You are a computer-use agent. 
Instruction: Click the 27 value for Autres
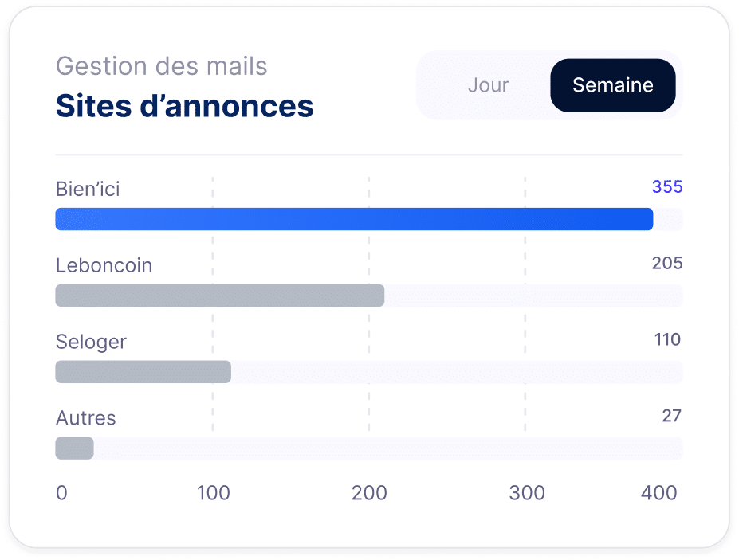coord(671,416)
